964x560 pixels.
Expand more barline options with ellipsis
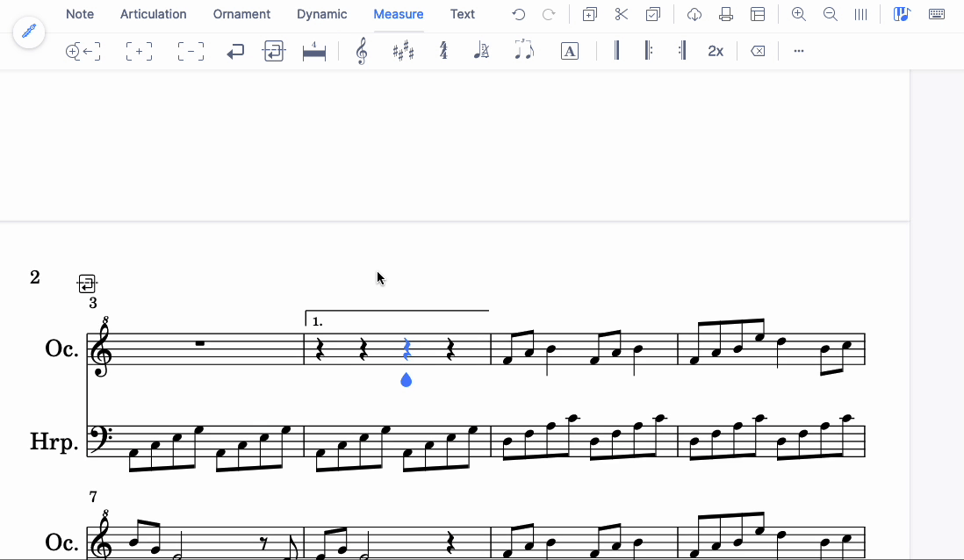click(x=798, y=50)
